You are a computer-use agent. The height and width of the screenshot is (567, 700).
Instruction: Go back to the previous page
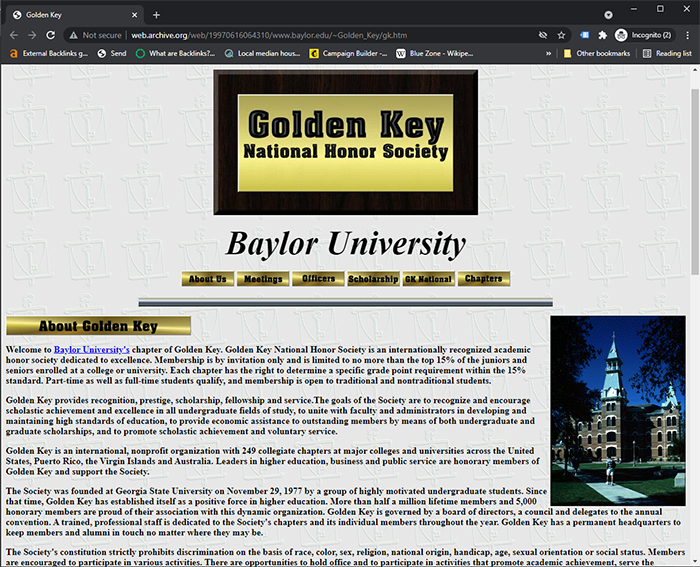14,35
